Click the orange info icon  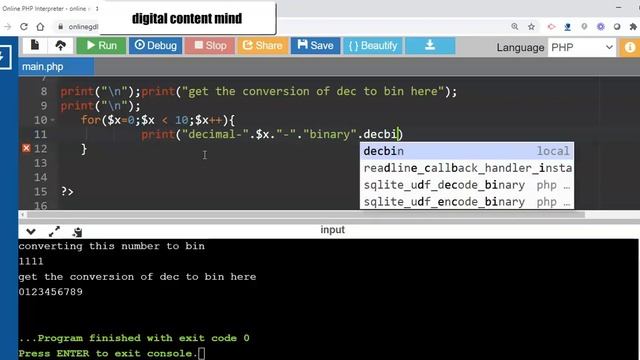click(630, 47)
